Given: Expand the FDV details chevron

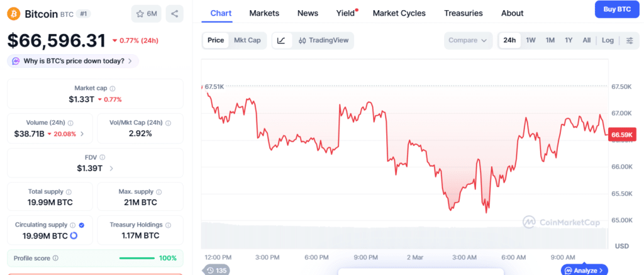Looking at the screenshot, I should (111, 168).
